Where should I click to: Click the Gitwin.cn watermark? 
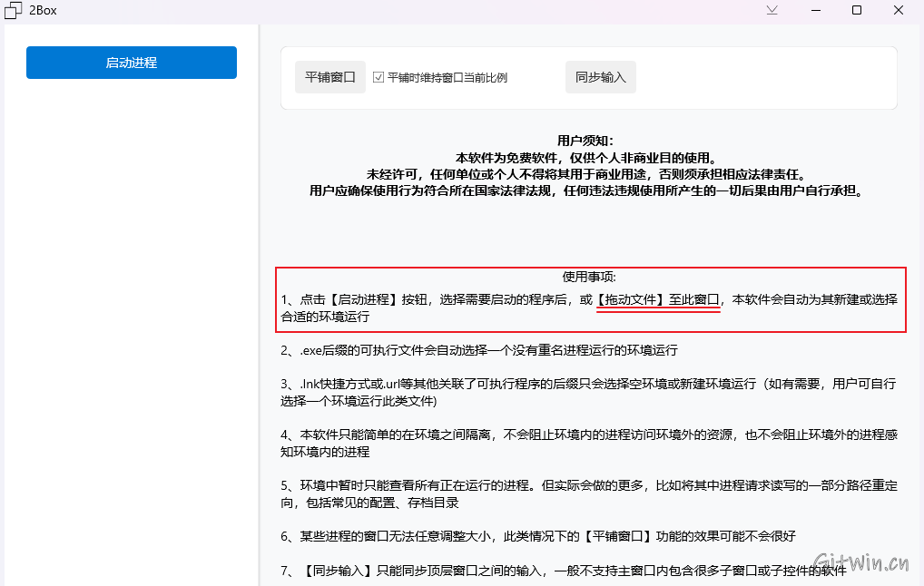(x=860, y=562)
